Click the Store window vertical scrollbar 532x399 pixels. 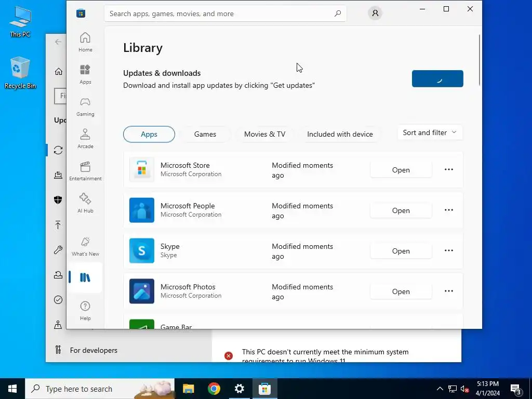click(x=479, y=60)
